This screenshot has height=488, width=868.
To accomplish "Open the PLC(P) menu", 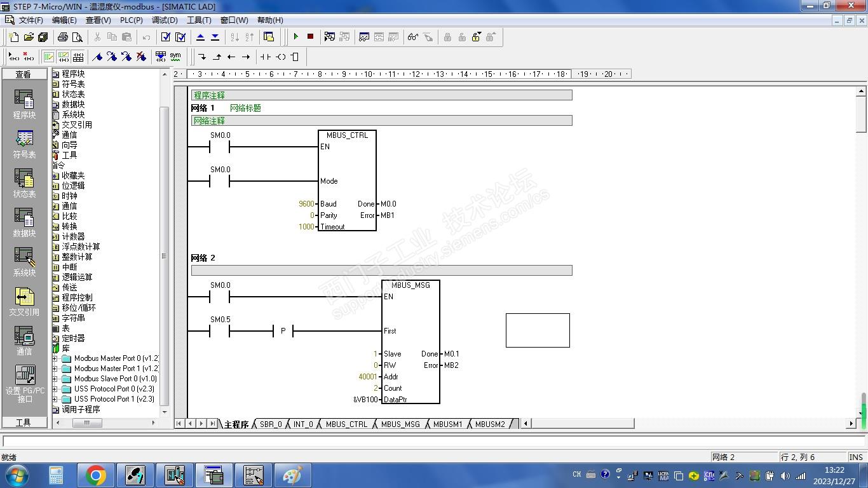I will click(x=131, y=20).
